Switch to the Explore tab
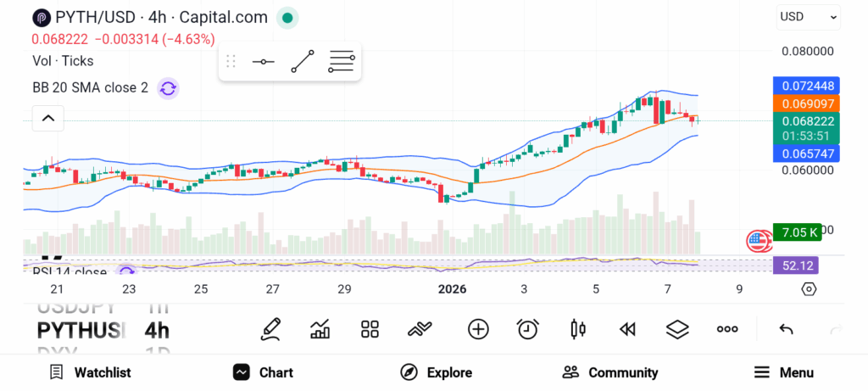868x391 pixels. point(436,372)
